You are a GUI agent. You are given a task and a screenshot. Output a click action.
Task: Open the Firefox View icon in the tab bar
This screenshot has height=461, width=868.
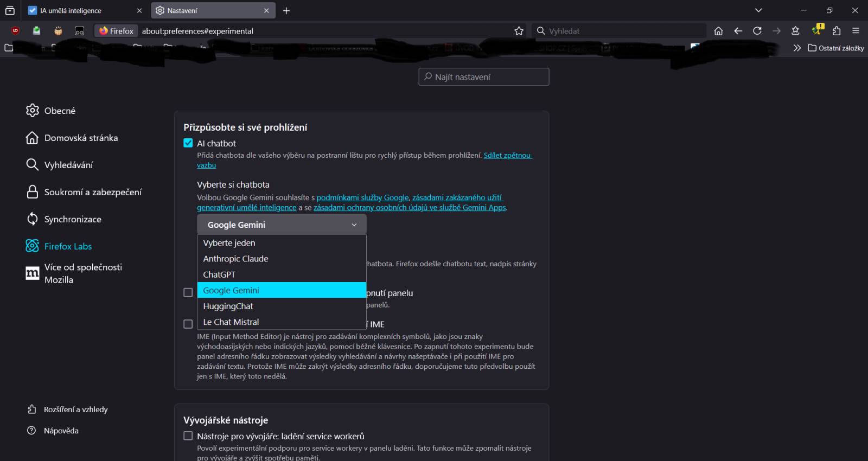pos(10,10)
